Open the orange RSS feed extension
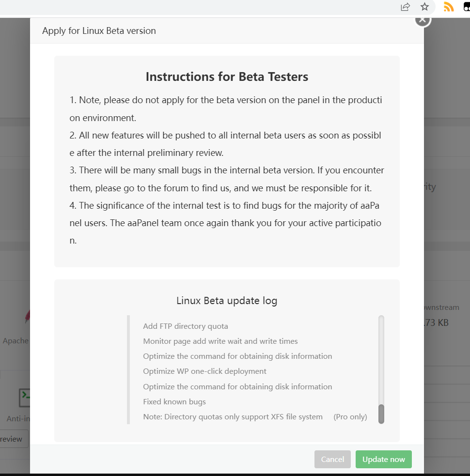470x476 pixels. [449, 7]
